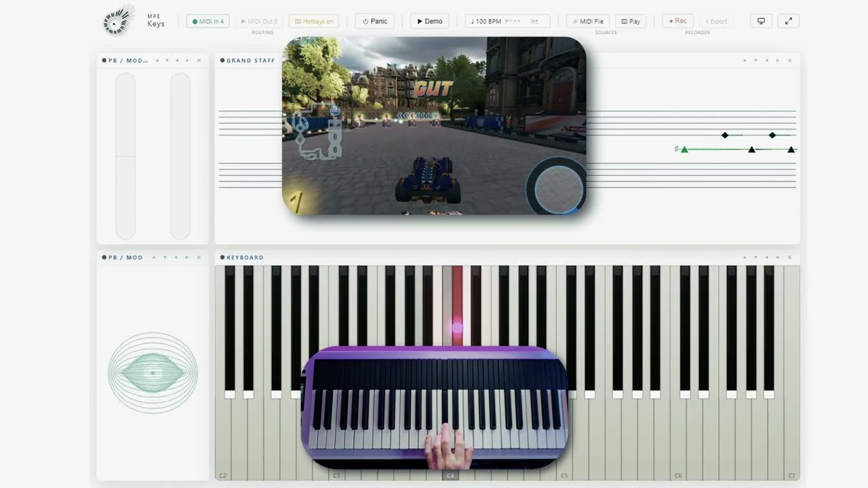Toggle the MIDI In 4 routing button
Viewport: 868px width, 488px height.
[208, 21]
